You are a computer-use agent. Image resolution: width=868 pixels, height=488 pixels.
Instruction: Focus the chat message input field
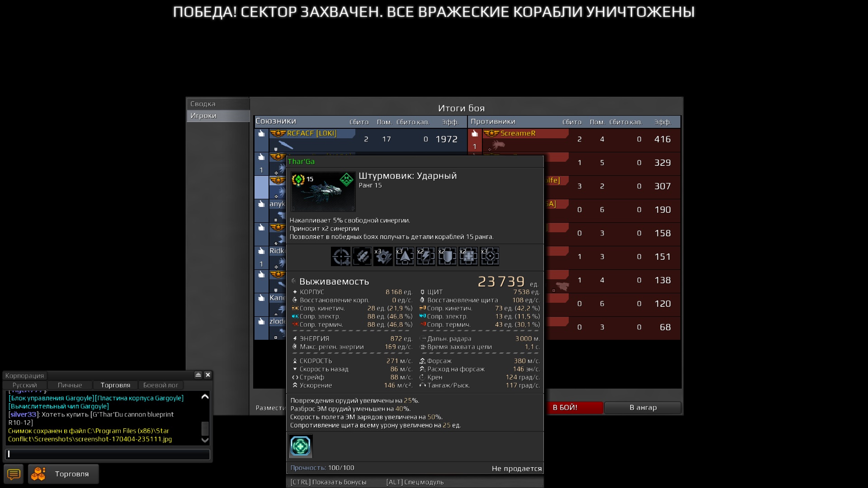108,454
